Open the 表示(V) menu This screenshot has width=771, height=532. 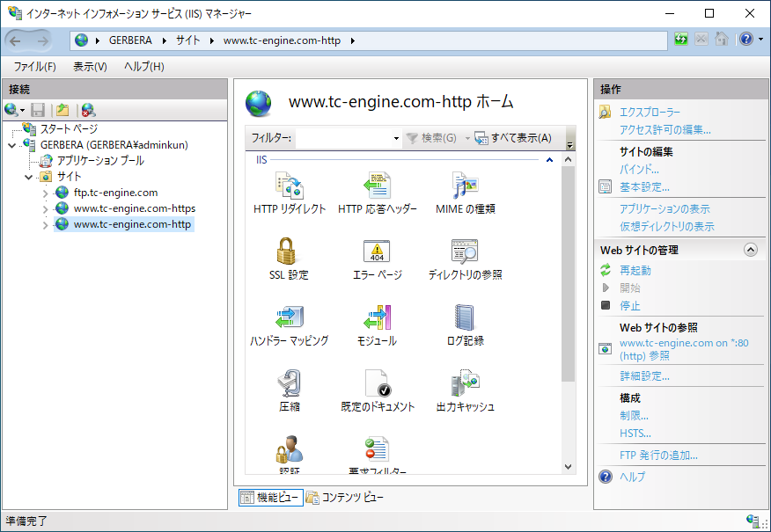[x=90, y=67]
